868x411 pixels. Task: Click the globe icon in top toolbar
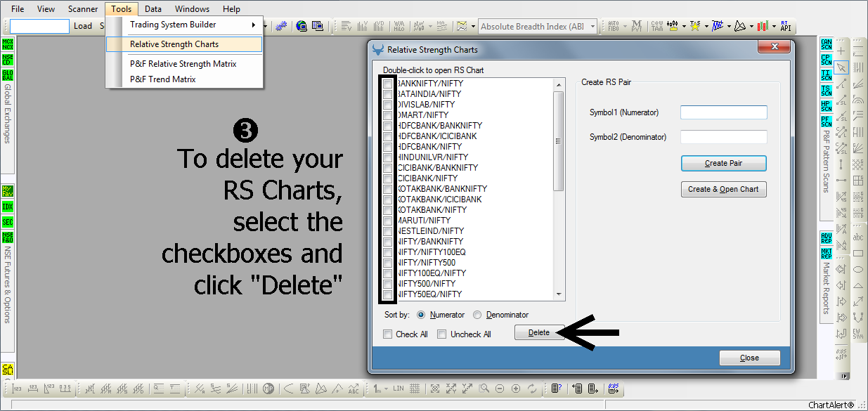(302, 26)
